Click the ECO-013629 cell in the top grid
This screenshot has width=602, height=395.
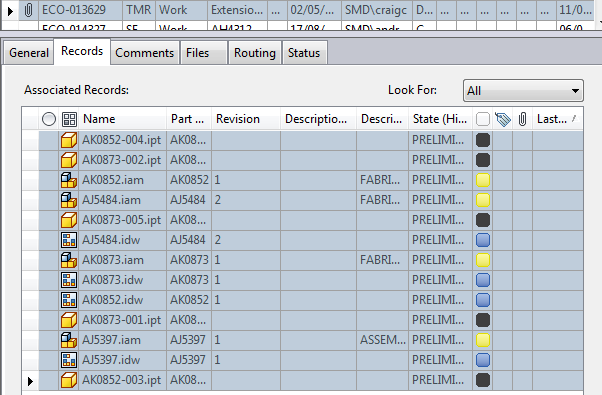[81, 10]
